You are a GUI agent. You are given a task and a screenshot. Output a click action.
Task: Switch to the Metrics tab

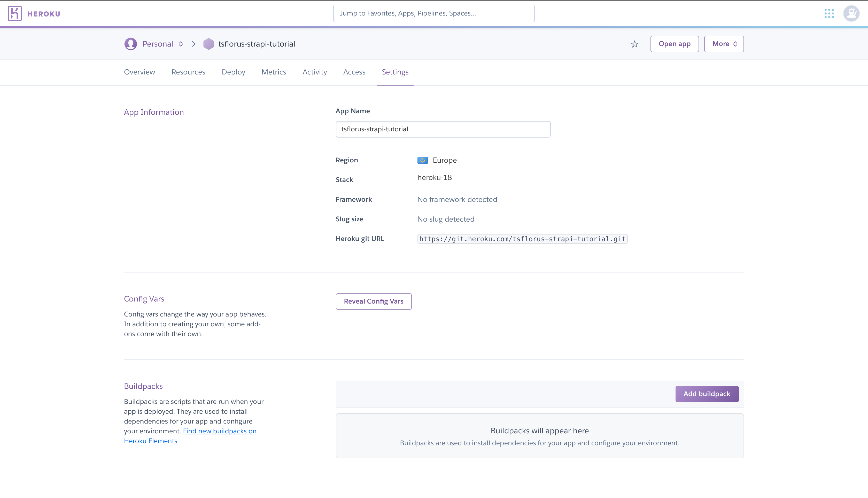(274, 72)
